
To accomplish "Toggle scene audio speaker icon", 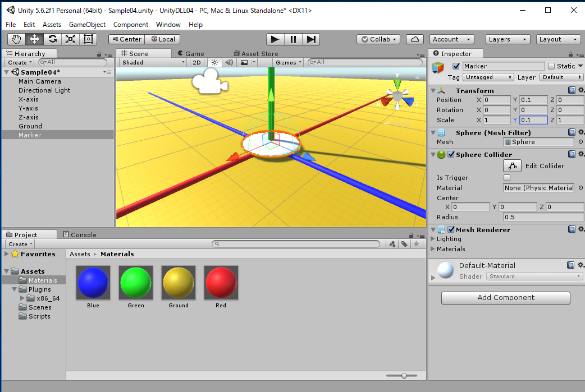I will pyautogui.click(x=229, y=62).
